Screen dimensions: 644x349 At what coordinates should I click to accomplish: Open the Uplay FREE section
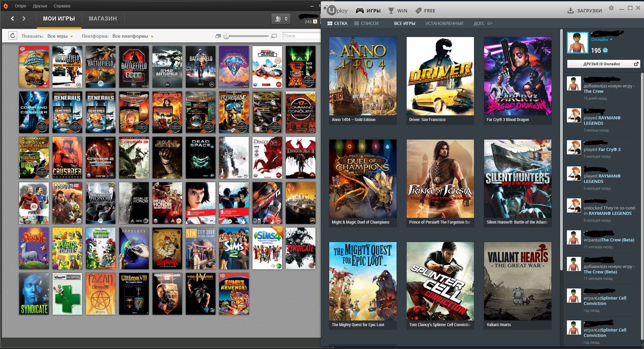[x=425, y=11]
